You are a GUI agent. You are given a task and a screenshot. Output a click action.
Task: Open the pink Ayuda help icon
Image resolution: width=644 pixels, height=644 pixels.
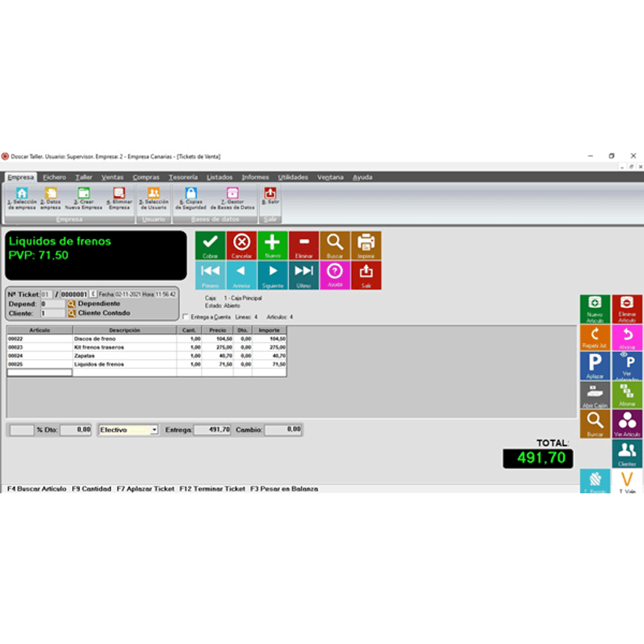coord(335,275)
